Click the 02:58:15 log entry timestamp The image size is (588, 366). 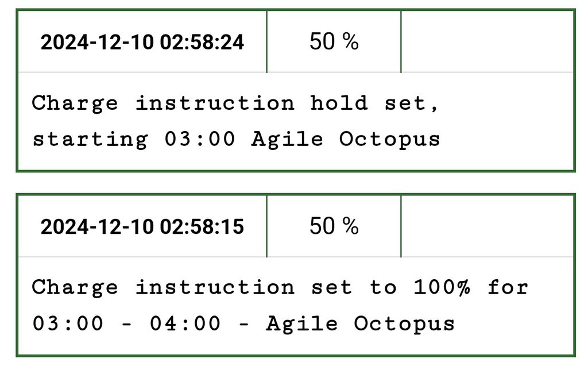tap(142, 226)
